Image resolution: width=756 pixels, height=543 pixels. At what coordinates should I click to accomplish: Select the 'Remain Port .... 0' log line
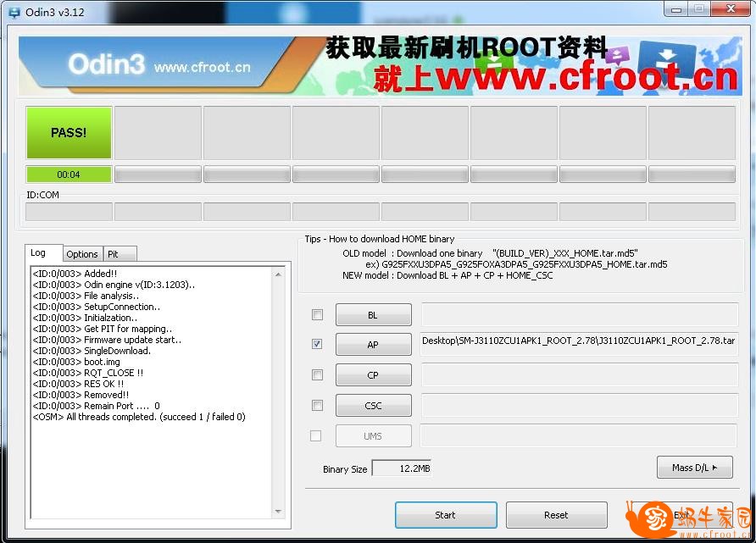tap(96, 406)
